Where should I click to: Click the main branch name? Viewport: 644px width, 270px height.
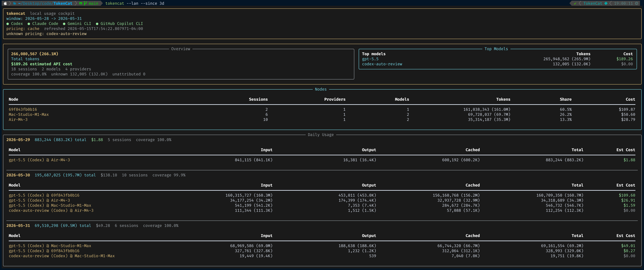(93, 3)
